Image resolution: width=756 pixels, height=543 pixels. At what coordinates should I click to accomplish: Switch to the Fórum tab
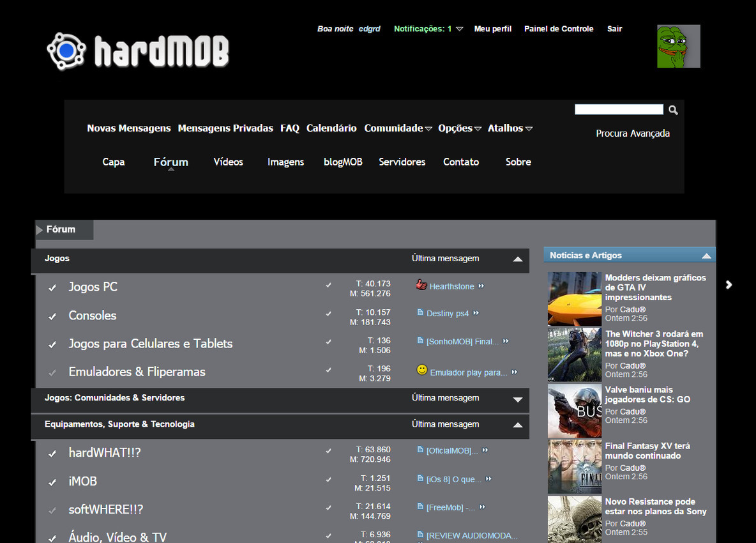tap(170, 162)
